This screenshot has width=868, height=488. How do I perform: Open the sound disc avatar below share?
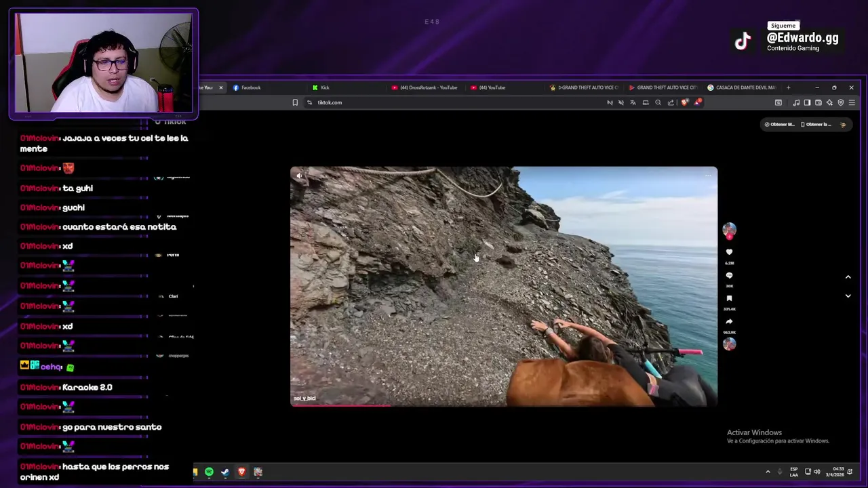click(x=729, y=344)
